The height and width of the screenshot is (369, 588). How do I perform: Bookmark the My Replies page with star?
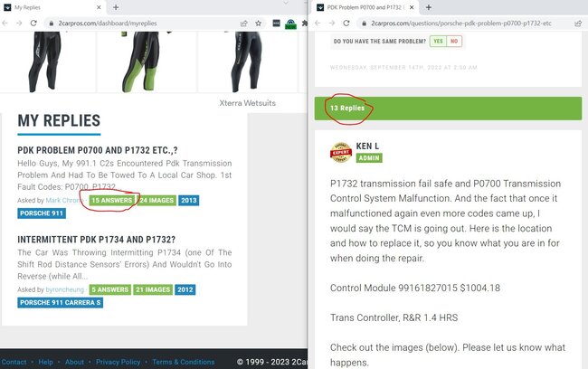259,24
